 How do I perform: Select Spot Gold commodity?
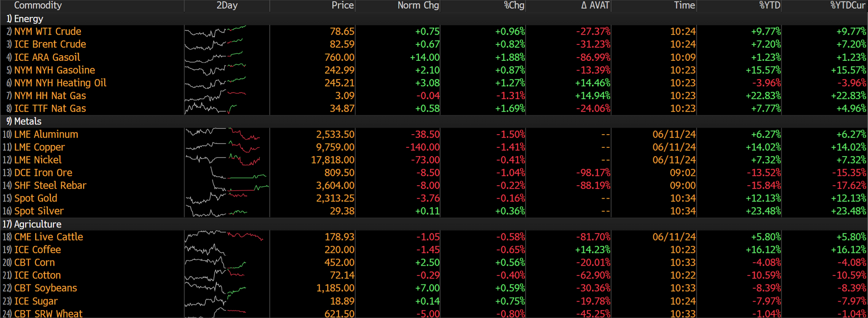coord(36,198)
